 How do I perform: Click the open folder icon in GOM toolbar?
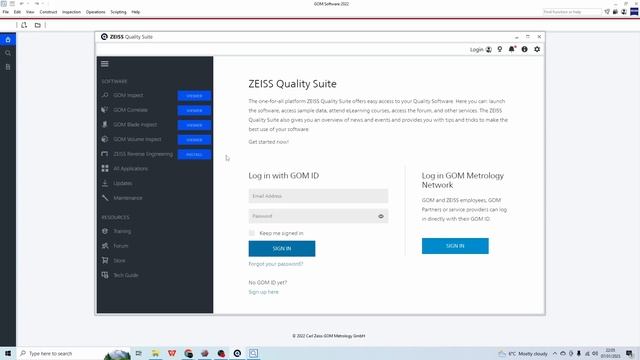click(x=38, y=25)
